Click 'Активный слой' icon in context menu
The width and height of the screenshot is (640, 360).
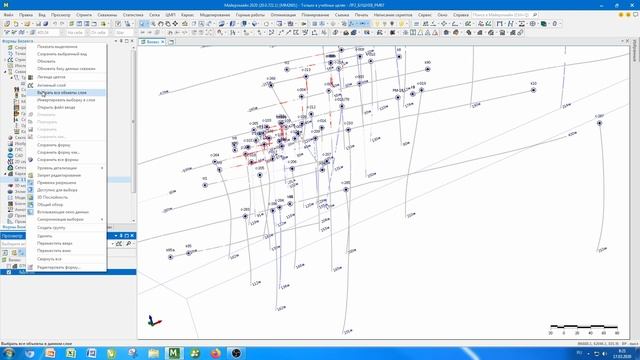pos(31,85)
